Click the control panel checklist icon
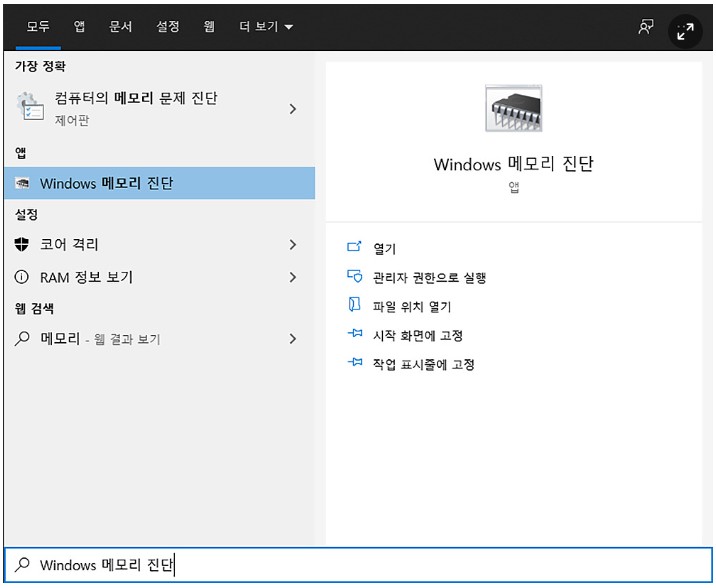This screenshot has width=716, height=588. [31, 107]
